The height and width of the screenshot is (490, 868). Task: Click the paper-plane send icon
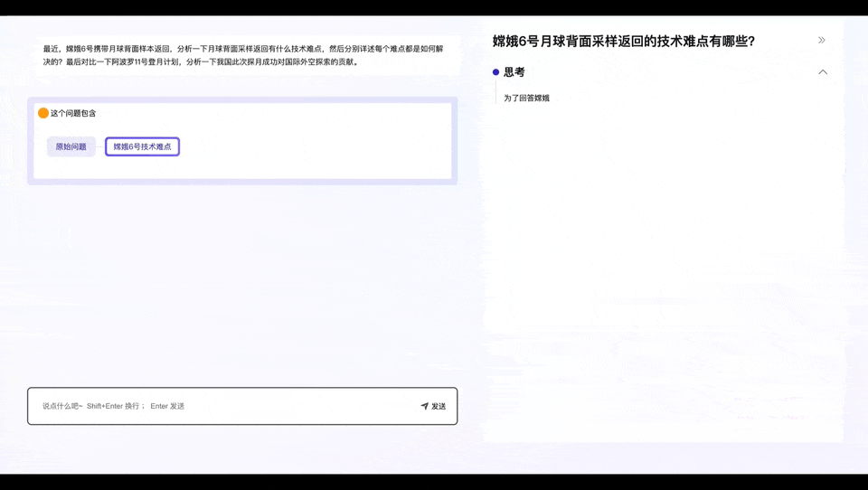click(x=425, y=406)
